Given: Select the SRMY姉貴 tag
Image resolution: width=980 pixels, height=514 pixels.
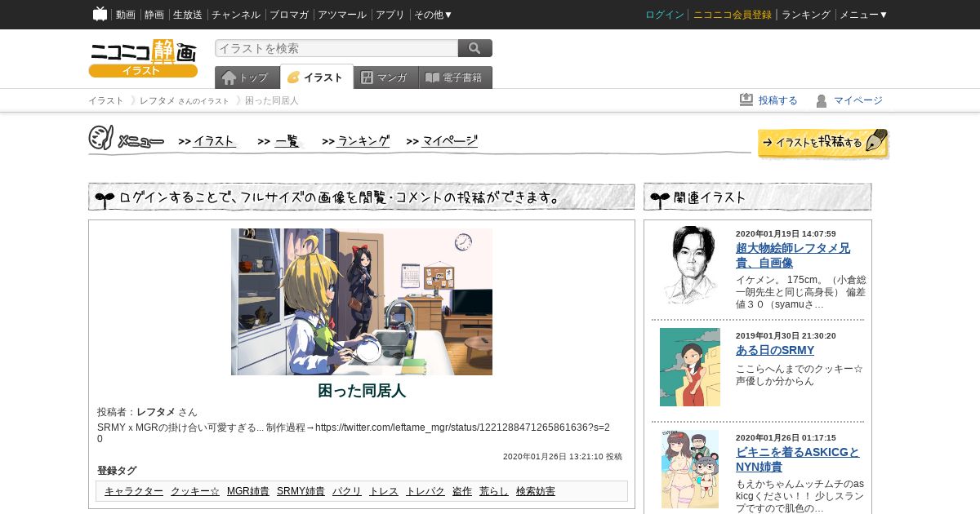Looking at the screenshot, I should (x=301, y=491).
